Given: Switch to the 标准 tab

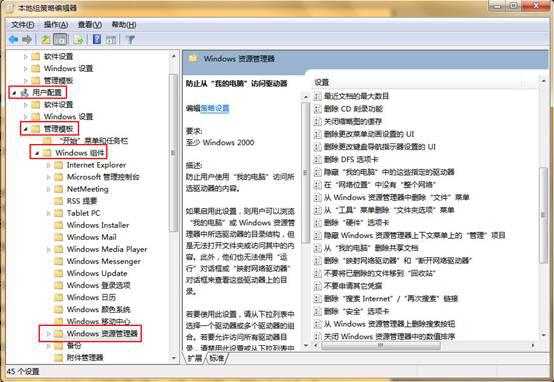Looking at the screenshot, I should point(216,358).
